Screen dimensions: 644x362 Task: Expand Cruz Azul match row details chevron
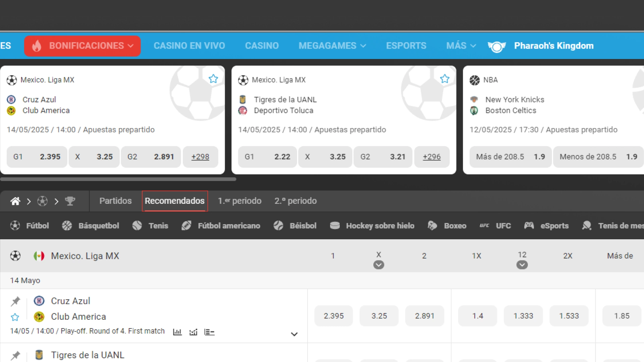[294, 334]
